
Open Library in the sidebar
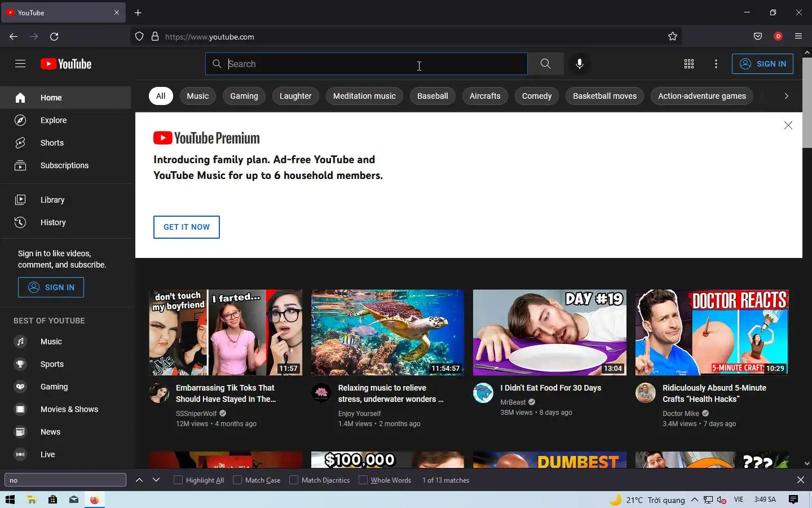[65, 200]
